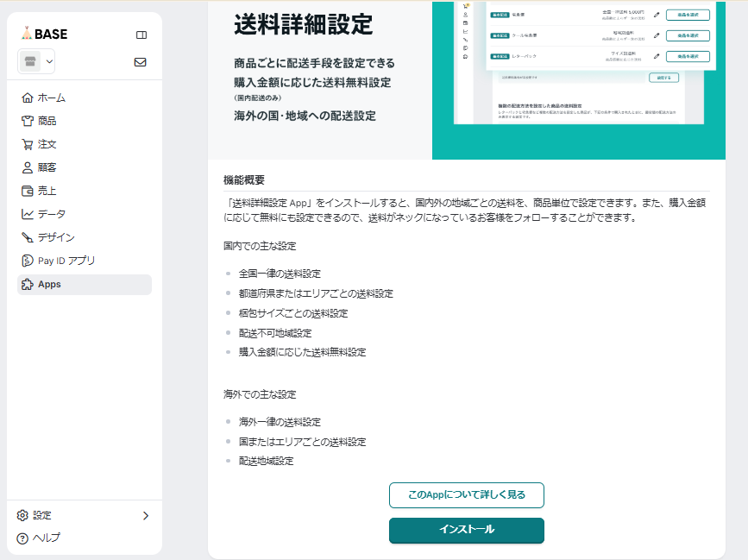Click the 顧客 person icon

click(x=28, y=167)
